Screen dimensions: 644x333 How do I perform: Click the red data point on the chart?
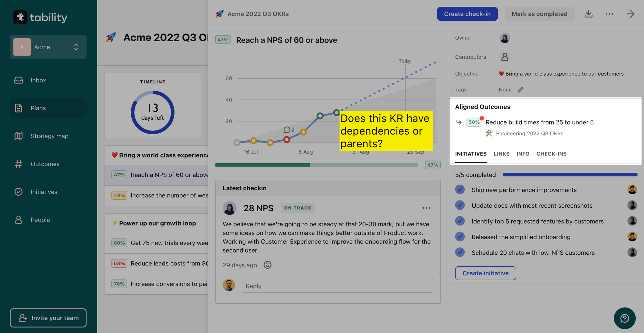287,139
